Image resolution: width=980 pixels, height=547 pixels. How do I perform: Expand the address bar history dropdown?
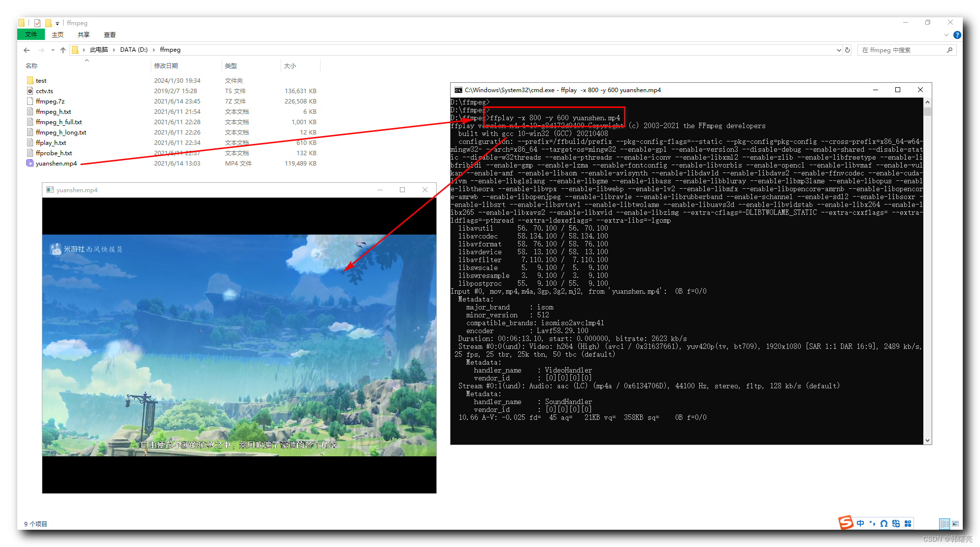[839, 50]
